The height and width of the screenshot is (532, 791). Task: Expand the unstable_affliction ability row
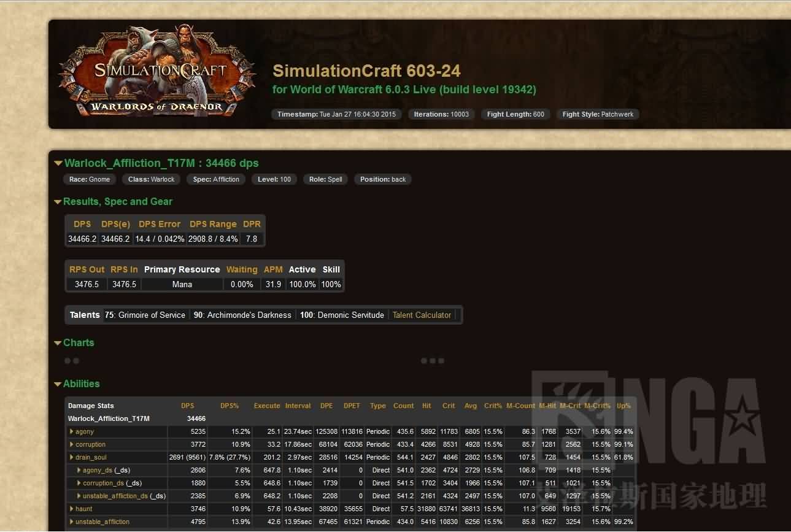pyautogui.click(x=72, y=522)
